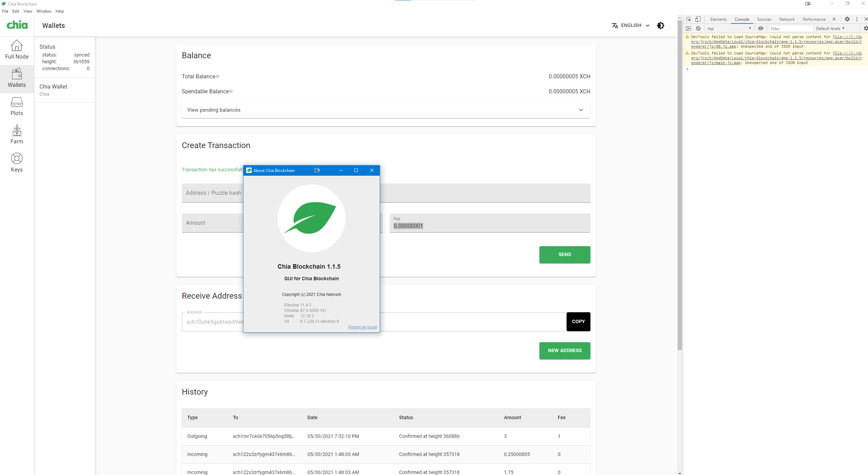Switch to Network tab in DevTools
The width and height of the screenshot is (868, 475).
[787, 19]
